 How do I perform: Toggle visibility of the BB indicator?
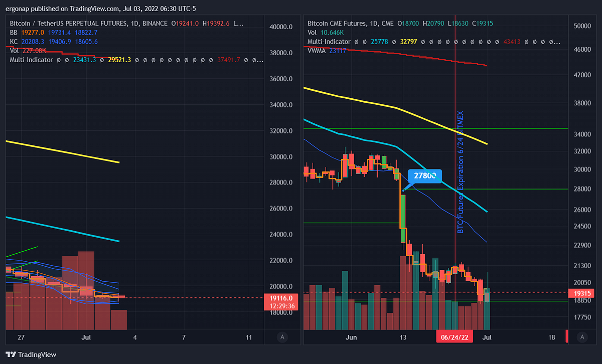[x=14, y=32]
